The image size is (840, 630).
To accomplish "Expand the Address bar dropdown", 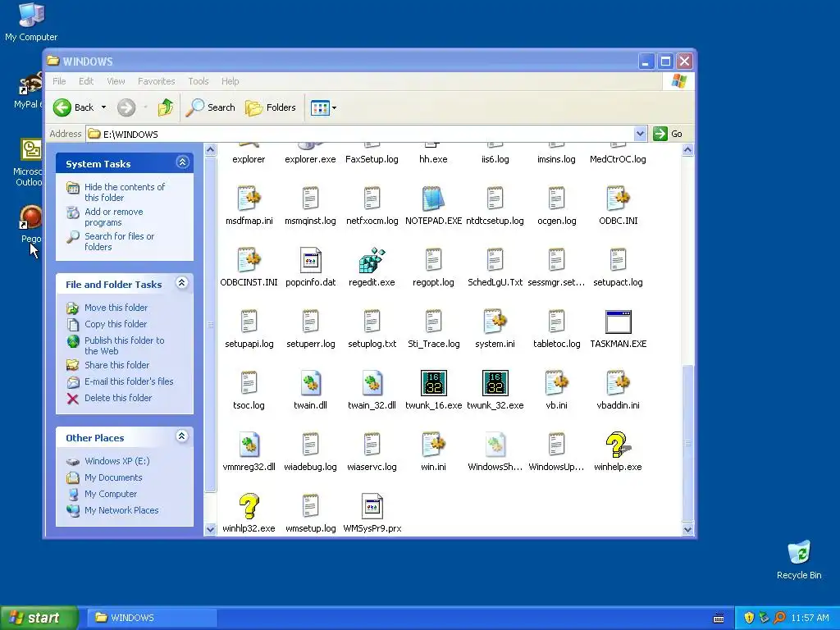I will click(640, 134).
